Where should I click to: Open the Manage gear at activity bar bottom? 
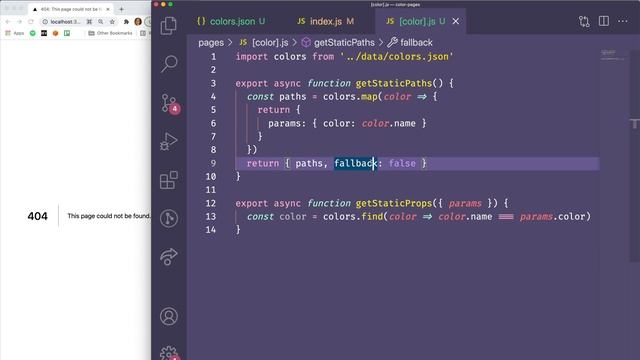click(169, 353)
